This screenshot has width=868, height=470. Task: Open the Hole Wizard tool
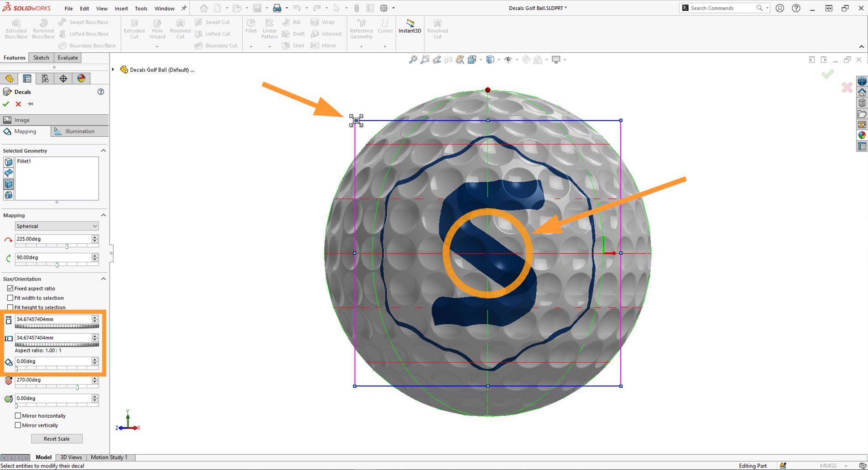pyautogui.click(x=157, y=28)
